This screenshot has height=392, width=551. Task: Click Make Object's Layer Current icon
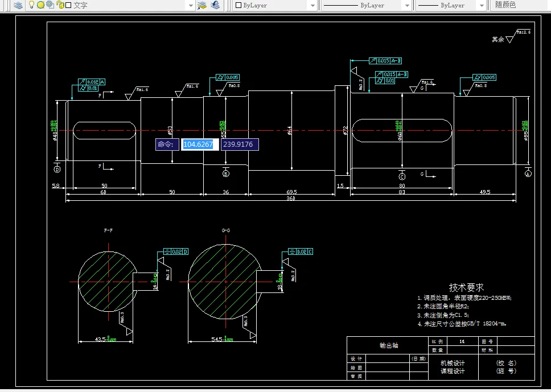202,5
